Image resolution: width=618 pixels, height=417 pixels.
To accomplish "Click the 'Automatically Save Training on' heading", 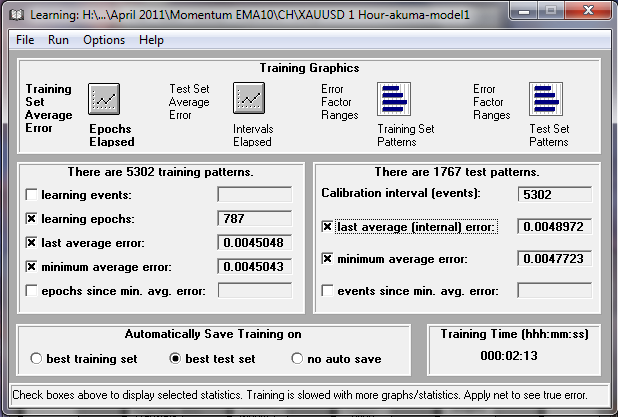I will [213, 334].
